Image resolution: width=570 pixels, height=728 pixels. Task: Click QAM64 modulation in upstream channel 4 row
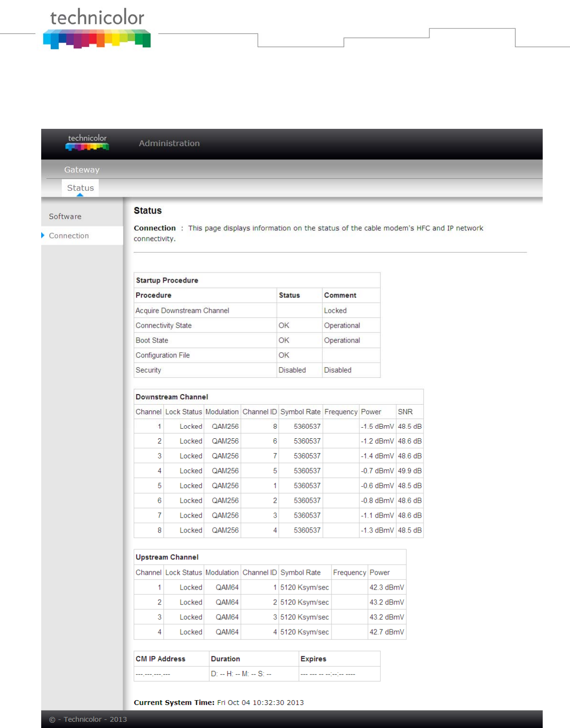(x=227, y=632)
